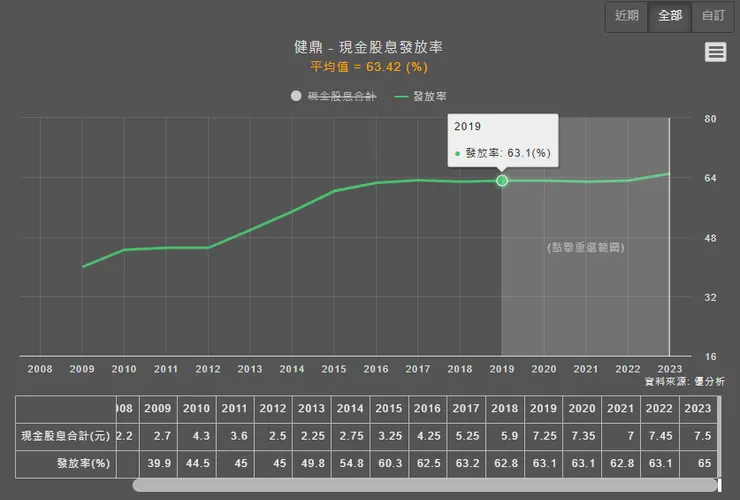Select the 2017 column header in table
The width and height of the screenshot is (740, 500).
(x=467, y=409)
